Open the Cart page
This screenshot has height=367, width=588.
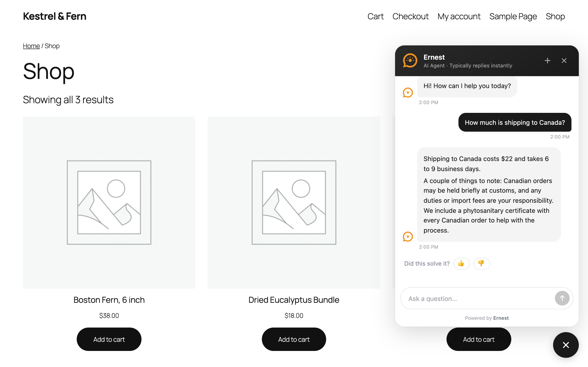375,17
